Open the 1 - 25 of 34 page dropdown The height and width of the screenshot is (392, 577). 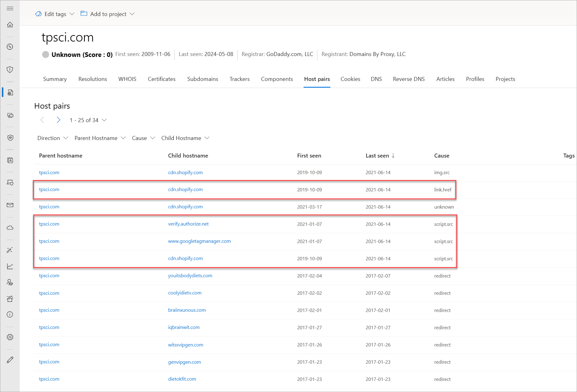click(88, 120)
